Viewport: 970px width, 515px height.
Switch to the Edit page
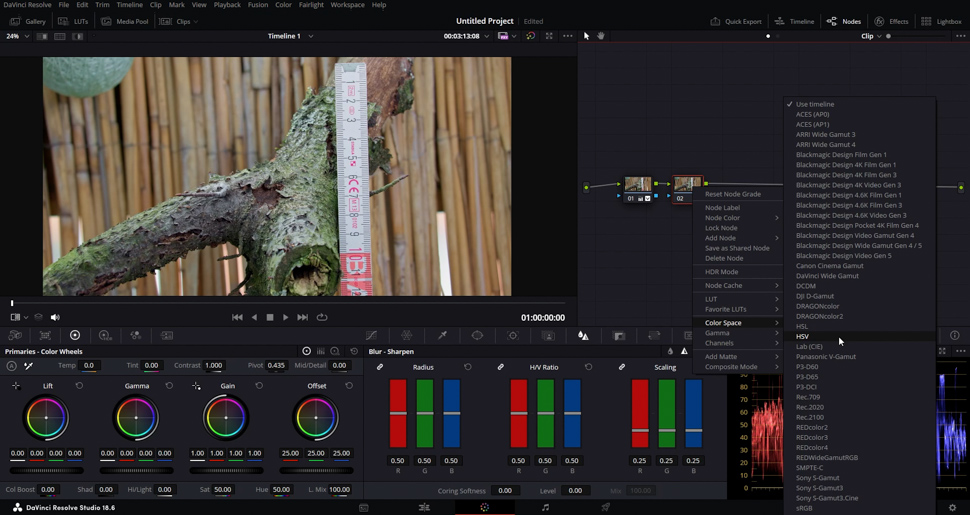(424, 508)
